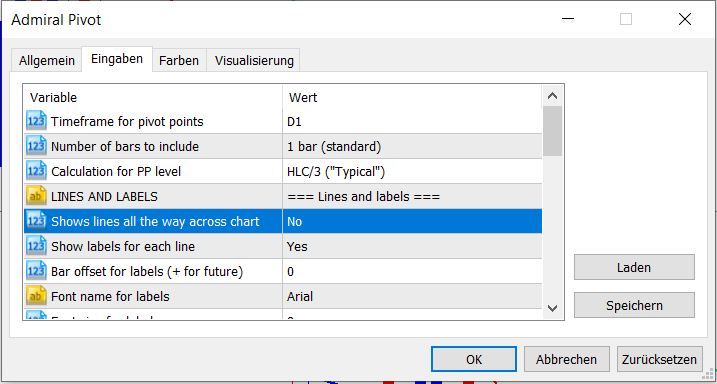The height and width of the screenshot is (384, 717).
Task: Load a preset with the Laden button
Action: (x=634, y=267)
